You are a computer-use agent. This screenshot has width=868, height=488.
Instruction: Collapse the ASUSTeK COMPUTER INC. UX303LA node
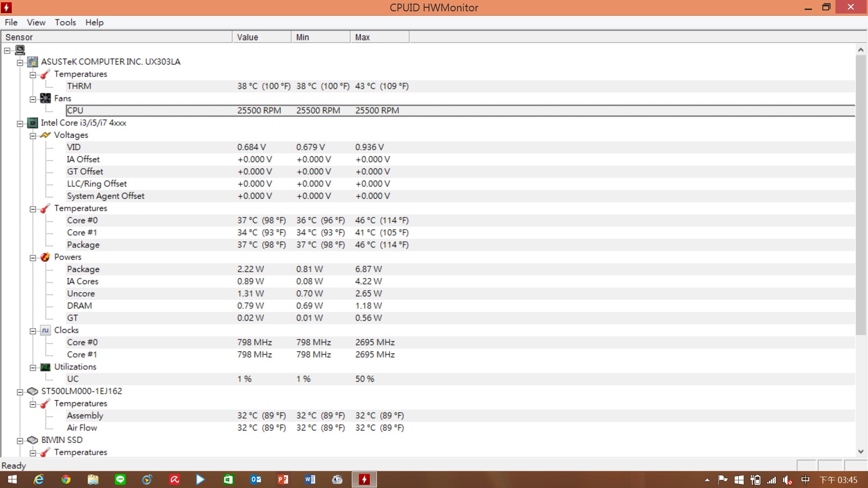coord(20,62)
